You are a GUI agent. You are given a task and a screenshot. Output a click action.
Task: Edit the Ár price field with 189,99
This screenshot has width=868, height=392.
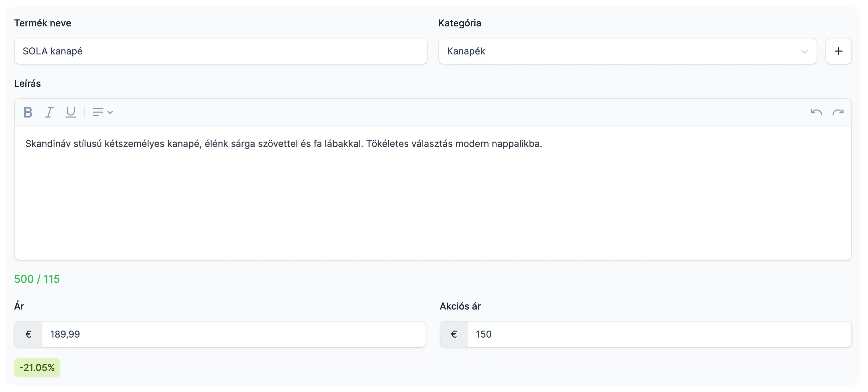click(234, 334)
